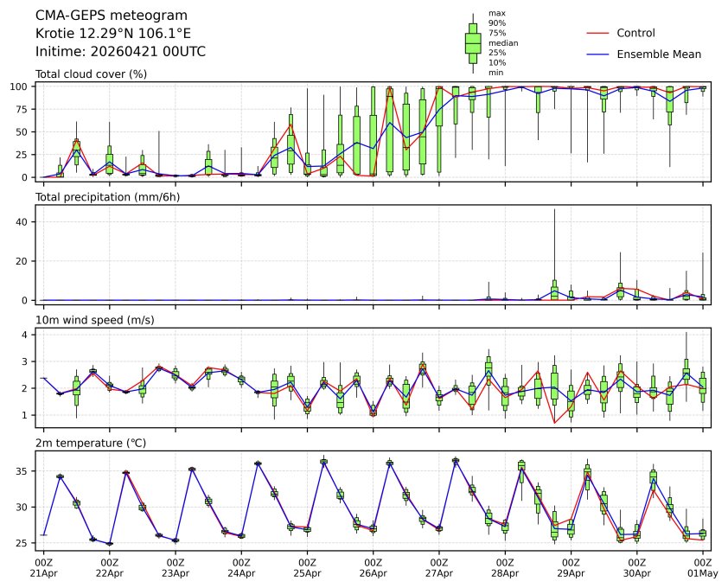Click the '00Z 21Apr' x-axis label
The image size is (728, 588).
point(43,567)
